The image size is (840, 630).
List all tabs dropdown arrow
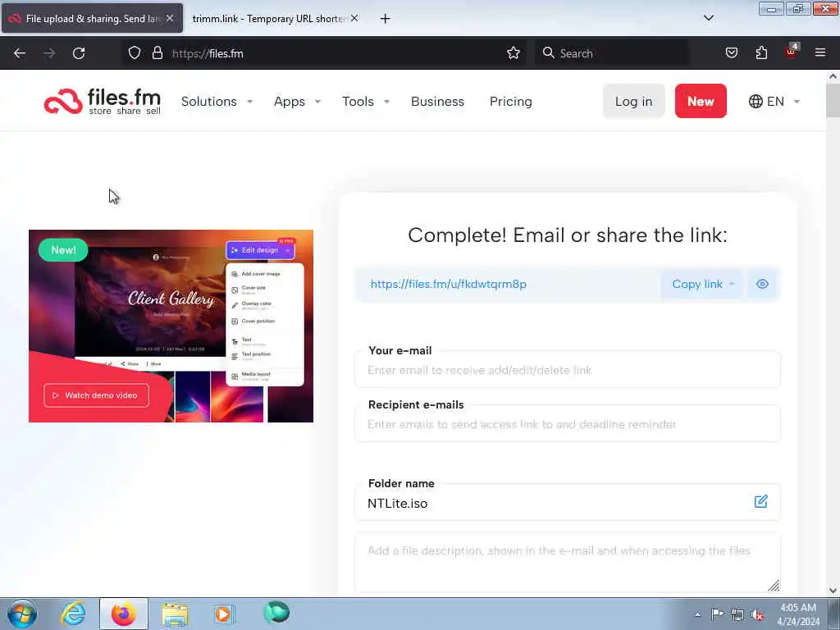point(709,18)
